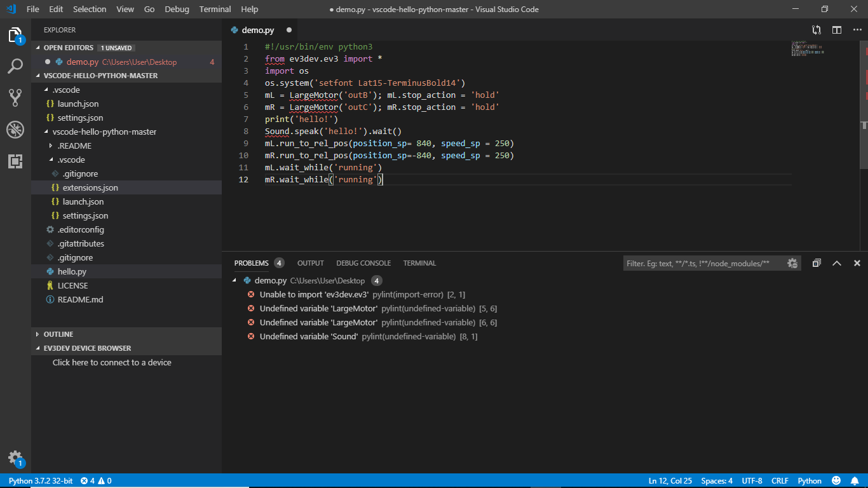Maximize the panel with the chevron toggle
Viewport: 868px width, 488px height.
837,262
